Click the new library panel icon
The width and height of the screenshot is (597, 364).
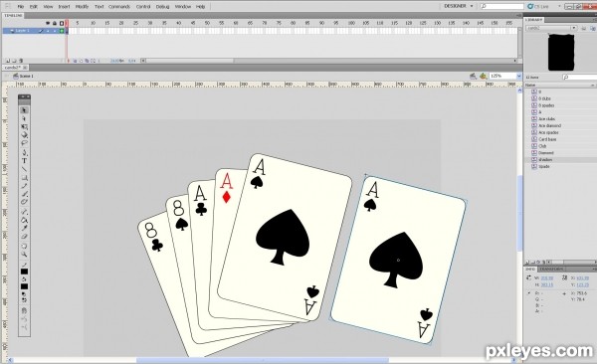click(592, 28)
